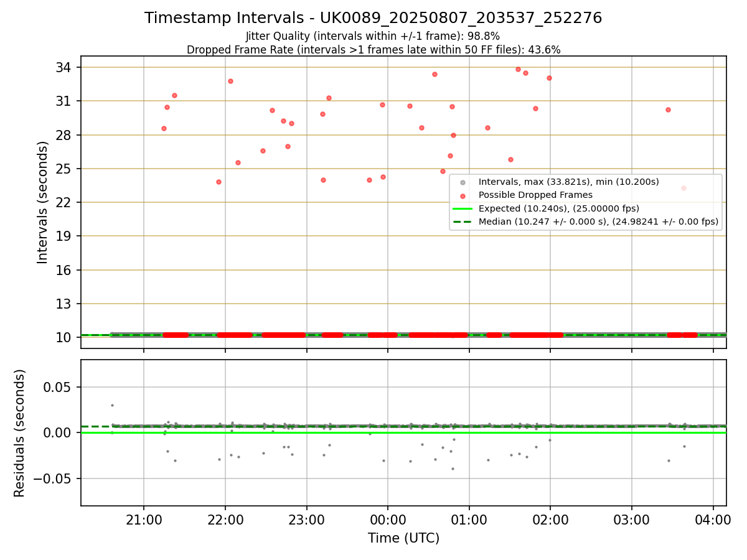Click the 25 tick on intervals axis
Viewport: 747px width, 560px height.
[65, 169]
